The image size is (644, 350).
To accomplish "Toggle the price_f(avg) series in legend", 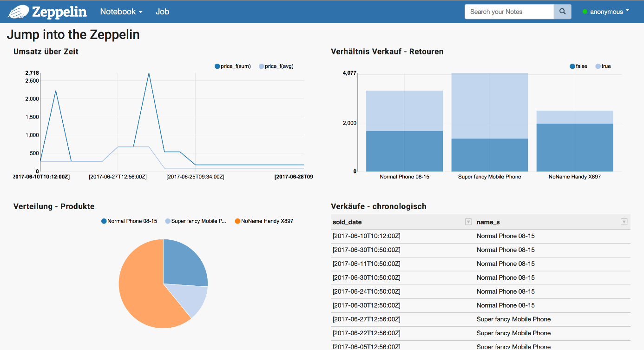I will (276, 66).
